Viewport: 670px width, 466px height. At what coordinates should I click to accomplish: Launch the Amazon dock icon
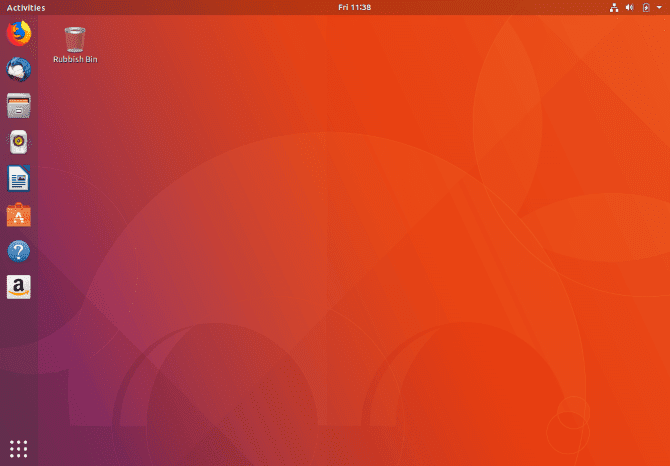click(x=19, y=287)
